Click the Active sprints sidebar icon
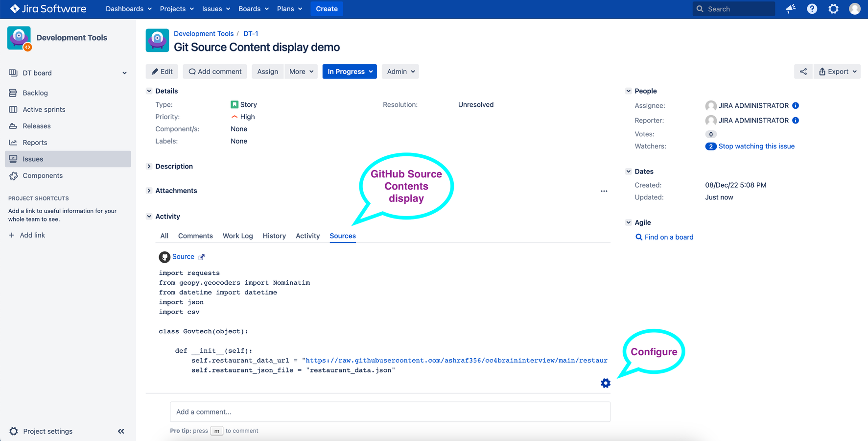 [13, 109]
